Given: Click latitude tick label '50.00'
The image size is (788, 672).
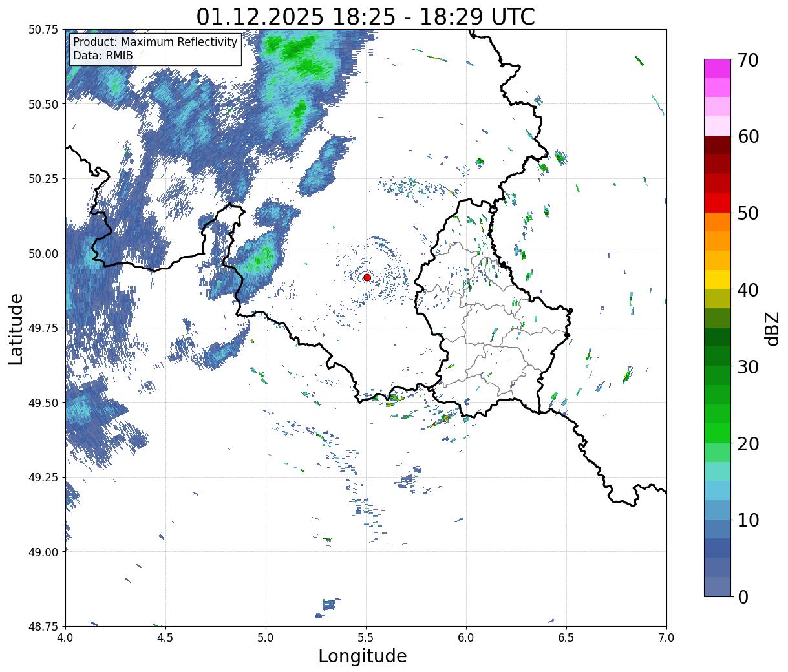Looking at the screenshot, I should click(43, 253).
